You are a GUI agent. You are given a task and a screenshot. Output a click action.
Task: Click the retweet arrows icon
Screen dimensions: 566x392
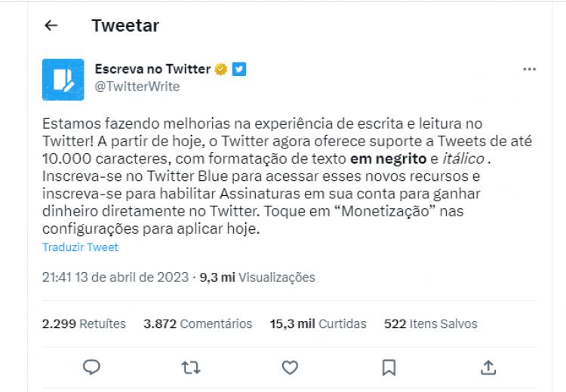point(191,367)
